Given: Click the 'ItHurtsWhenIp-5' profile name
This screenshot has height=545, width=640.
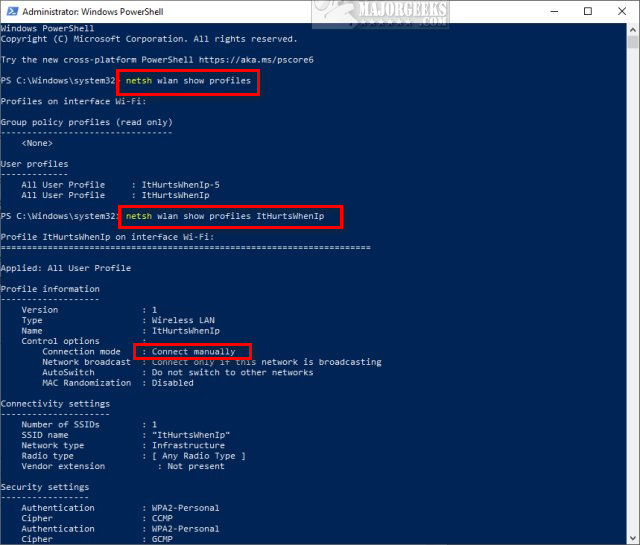Looking at the screenshot, I should [180, 185].
